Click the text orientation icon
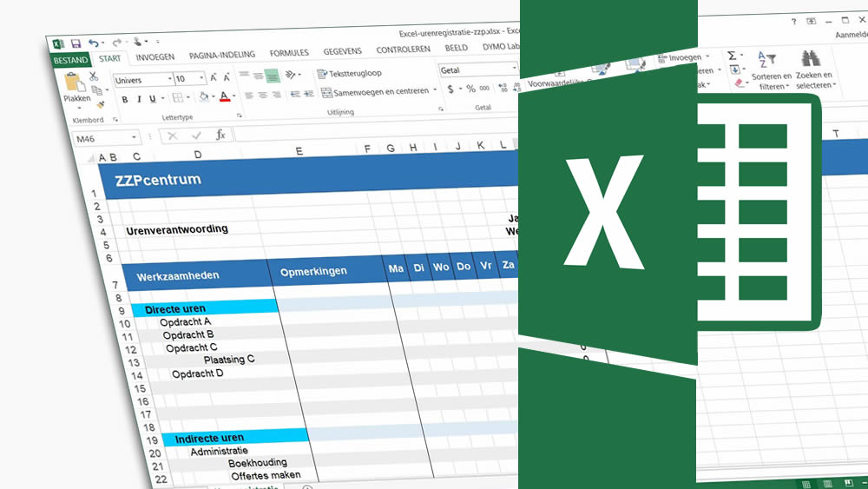The image size is (868, 489). 291,74
